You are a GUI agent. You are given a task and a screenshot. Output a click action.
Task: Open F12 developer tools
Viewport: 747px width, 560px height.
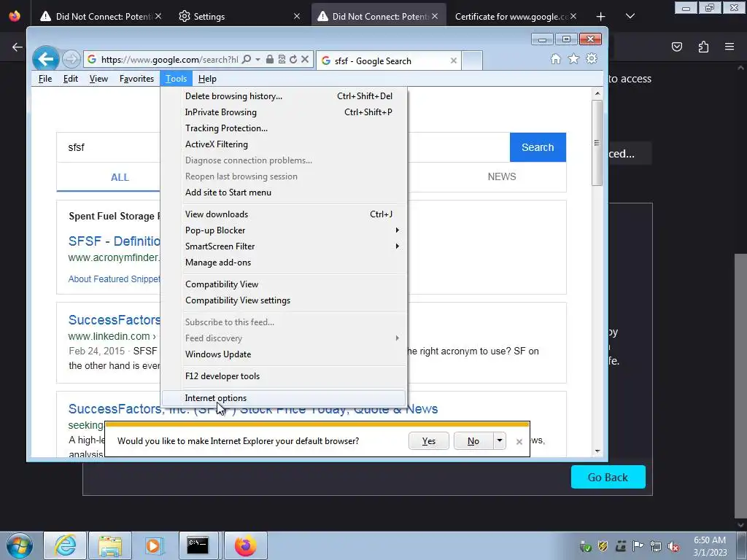(x=284, y=376)
